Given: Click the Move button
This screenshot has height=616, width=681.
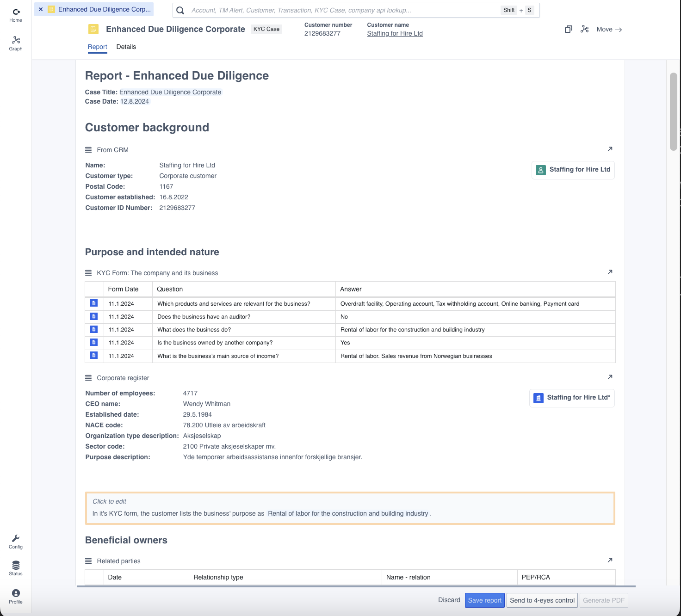Looking at the screenshot, I should click(609, 29).
